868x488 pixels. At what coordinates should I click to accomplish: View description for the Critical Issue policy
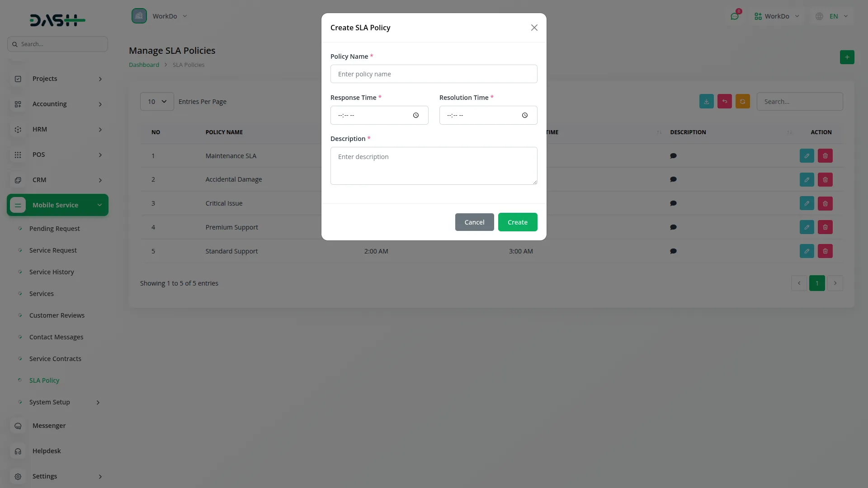click(x=673, y=203)
